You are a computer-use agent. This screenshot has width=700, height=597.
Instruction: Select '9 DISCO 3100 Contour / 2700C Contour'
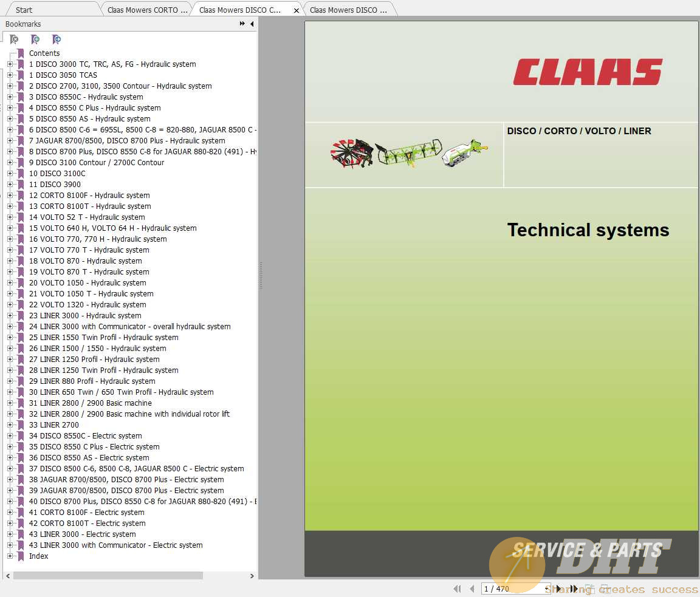pyautogui.click(x=97, y=162)
